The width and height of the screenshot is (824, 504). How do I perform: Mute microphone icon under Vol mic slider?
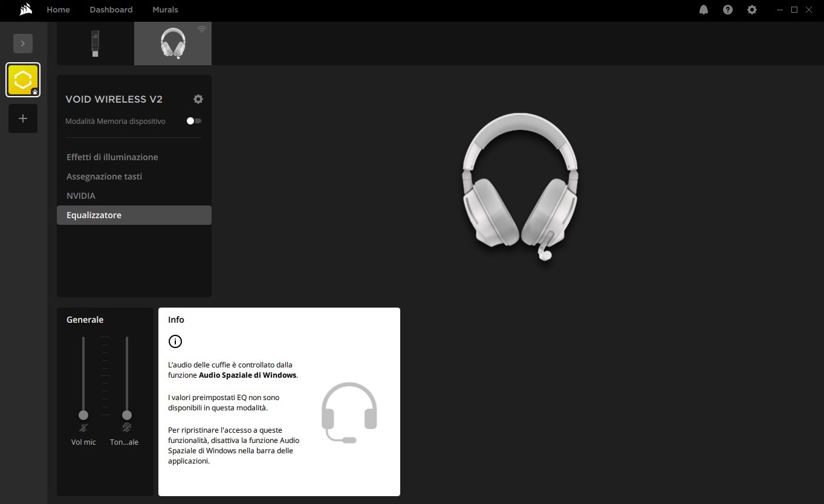click(x=83, y=428)
